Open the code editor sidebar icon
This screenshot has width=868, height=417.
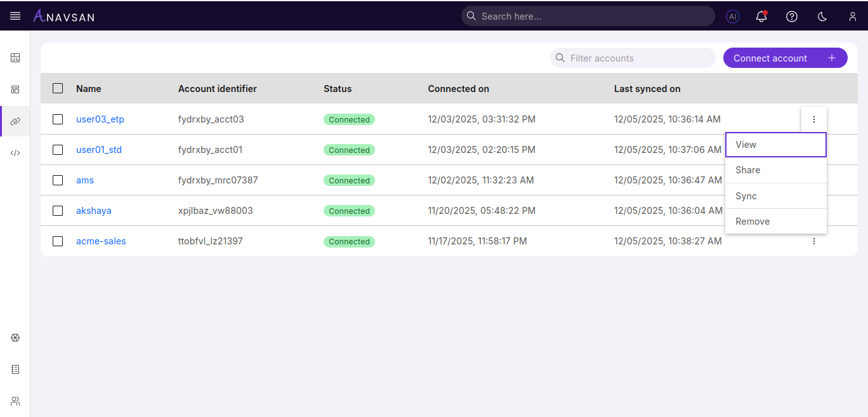[x=15, y=152]
